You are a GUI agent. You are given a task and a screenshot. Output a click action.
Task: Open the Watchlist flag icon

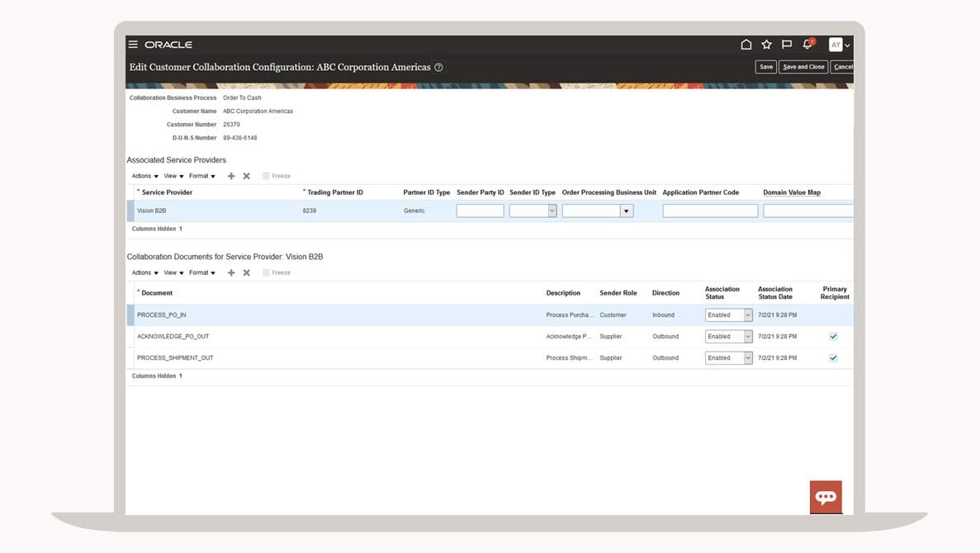tap(787, 45)
